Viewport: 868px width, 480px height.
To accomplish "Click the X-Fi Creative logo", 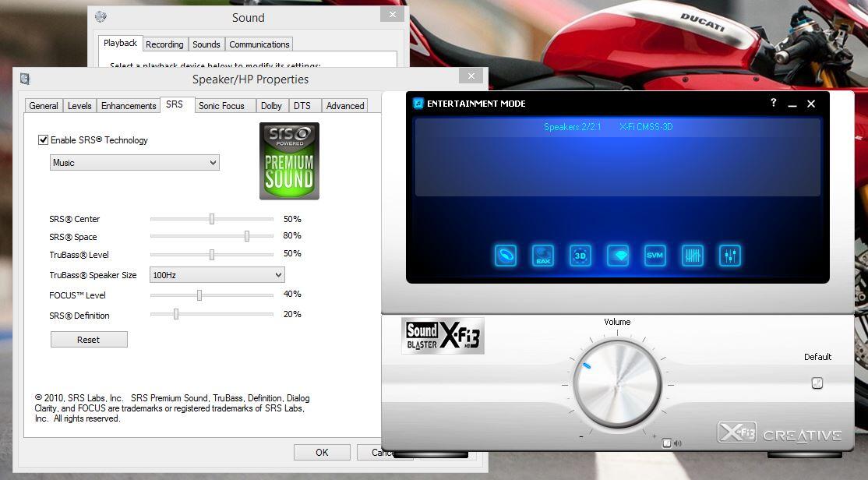I will 779,433.
